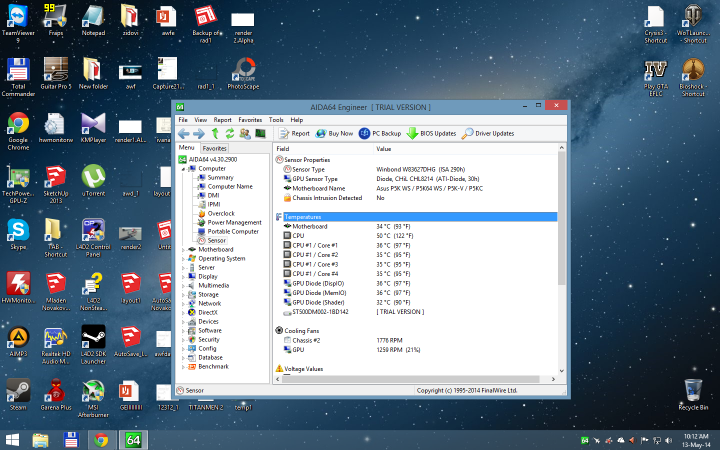Click the volume icon in system tray
This screenshot has height=450, width=720.
pos(669,440)
